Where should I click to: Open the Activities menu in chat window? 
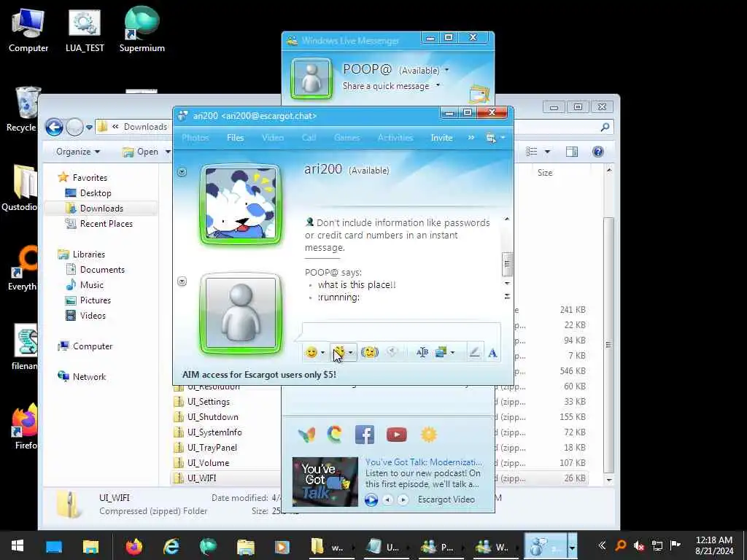tap(395, 138)
